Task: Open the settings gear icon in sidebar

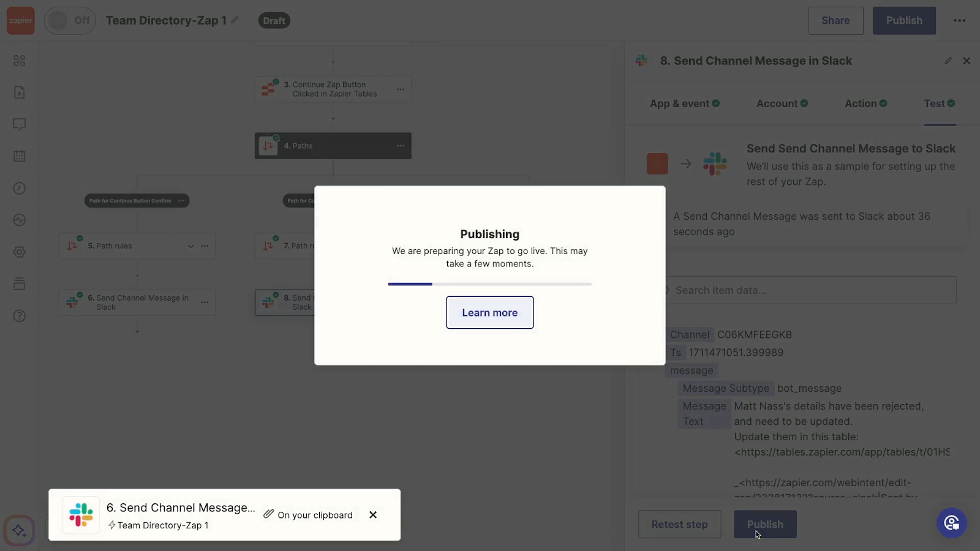Action: (x=20, y=252)
